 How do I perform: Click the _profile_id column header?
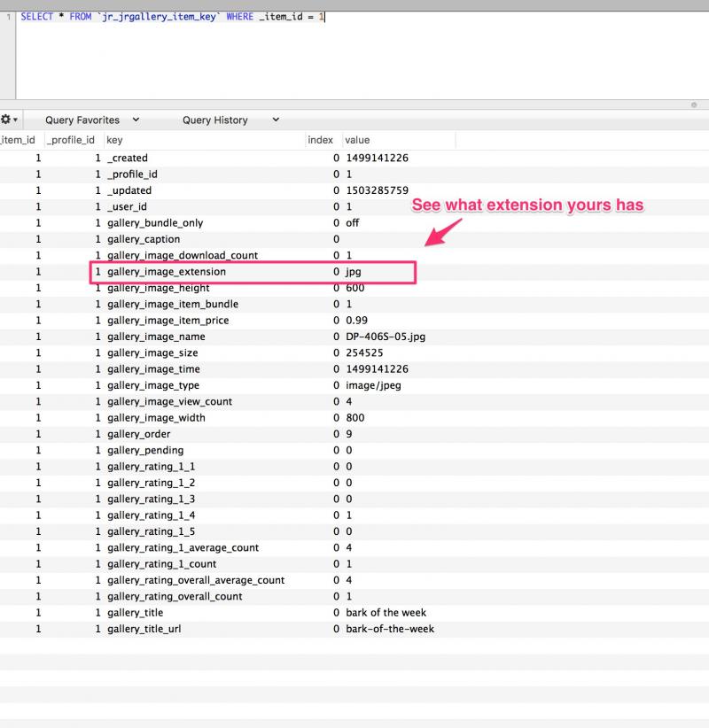point(71,140)
